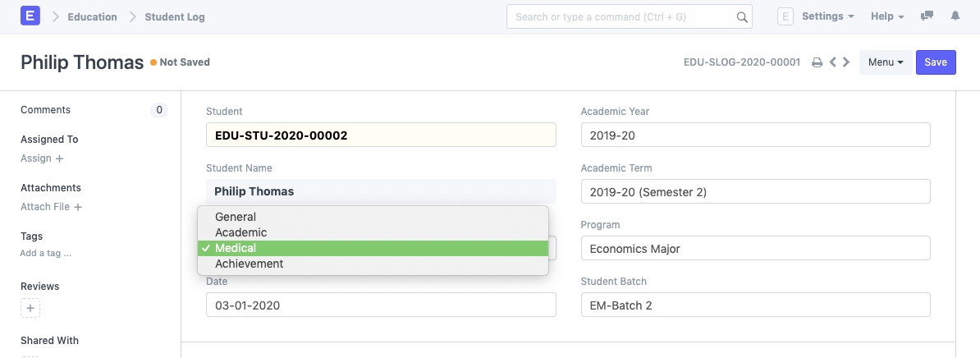The height and width of the screenshot is (358, 980).
Task: Click the search magnifier icon
Action: [x=741, y=16]
